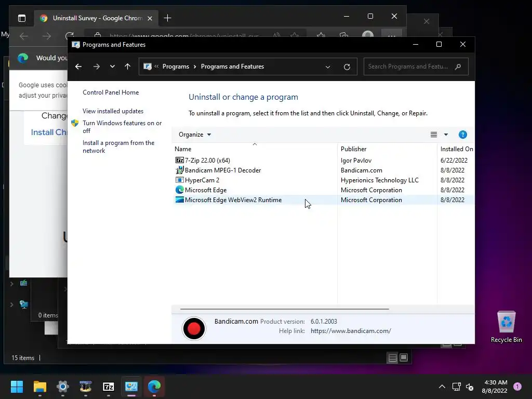Open Settings from the taskbar
This screenshot has width=532, height=399.
pos(63,387)
